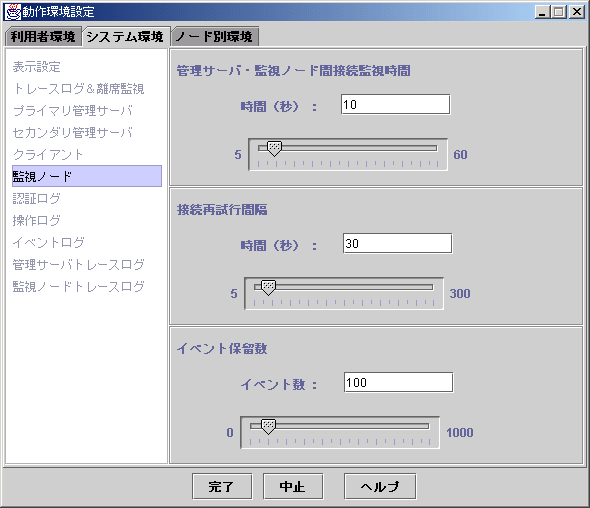The width and height of the screenshot is (590, 508).
Task: Minimize the 動作環境設定 window
Action: tap(542, 12)
